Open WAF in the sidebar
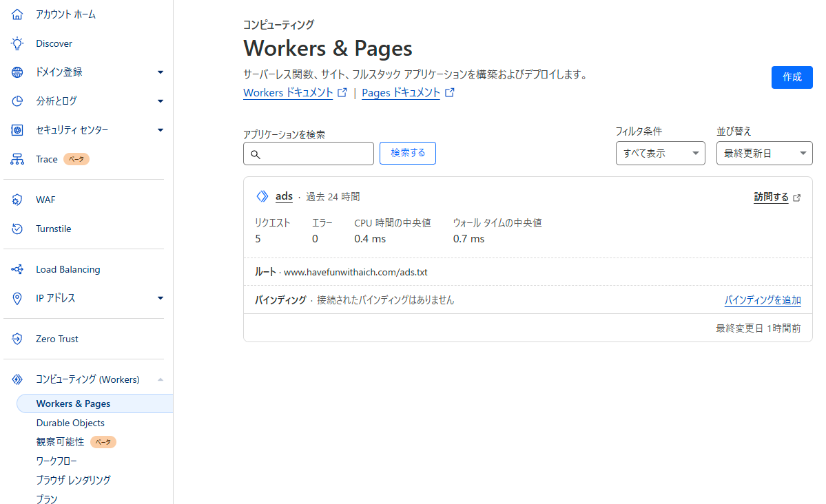 pos(45,200)
